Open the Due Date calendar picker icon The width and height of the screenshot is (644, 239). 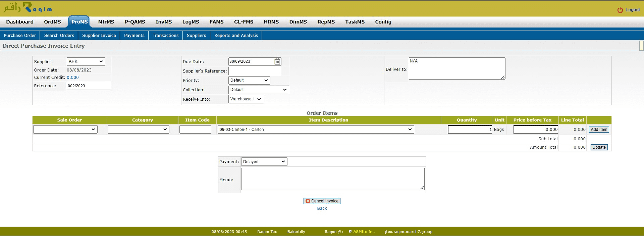pyautogui.click(x=277, y=61)
